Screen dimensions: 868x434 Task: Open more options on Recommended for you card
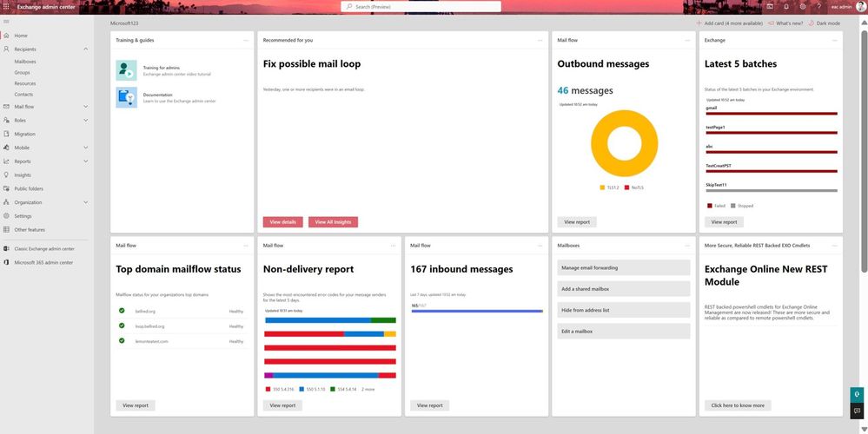point(540,40)
